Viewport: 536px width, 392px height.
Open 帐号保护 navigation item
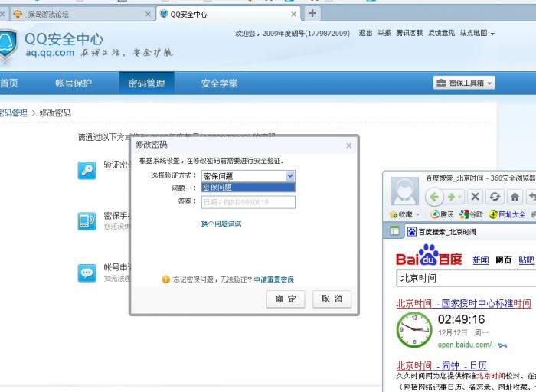coord(74,83)
